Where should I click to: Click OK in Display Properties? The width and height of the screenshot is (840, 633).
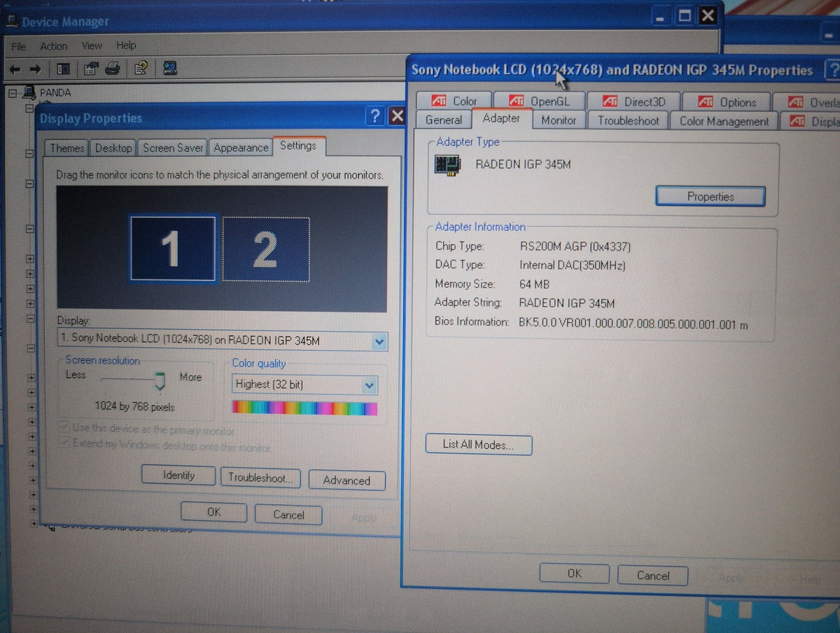(x=213, y=512)
